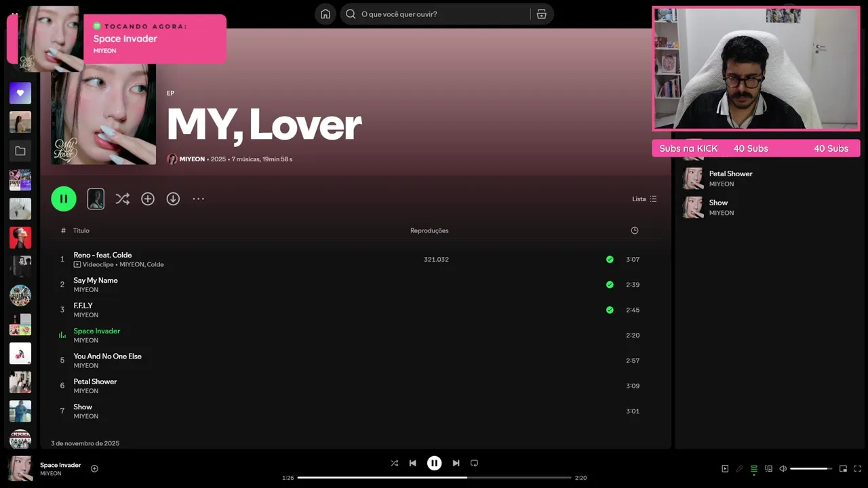Enter full screen mode
Viewport: 868px width, 488px height.
point(858,468)
